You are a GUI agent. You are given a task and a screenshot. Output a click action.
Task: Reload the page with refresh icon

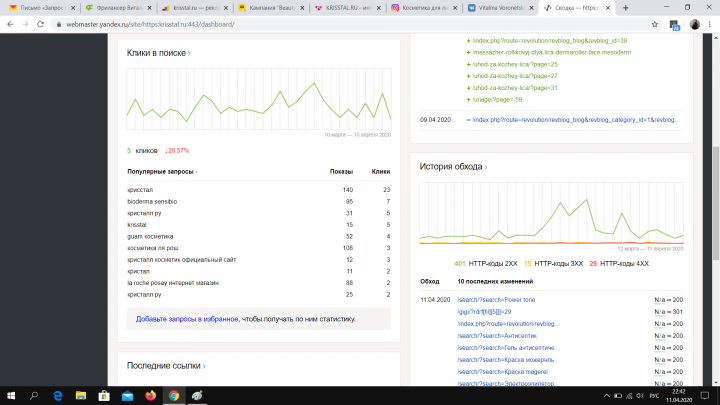point(40,24)
